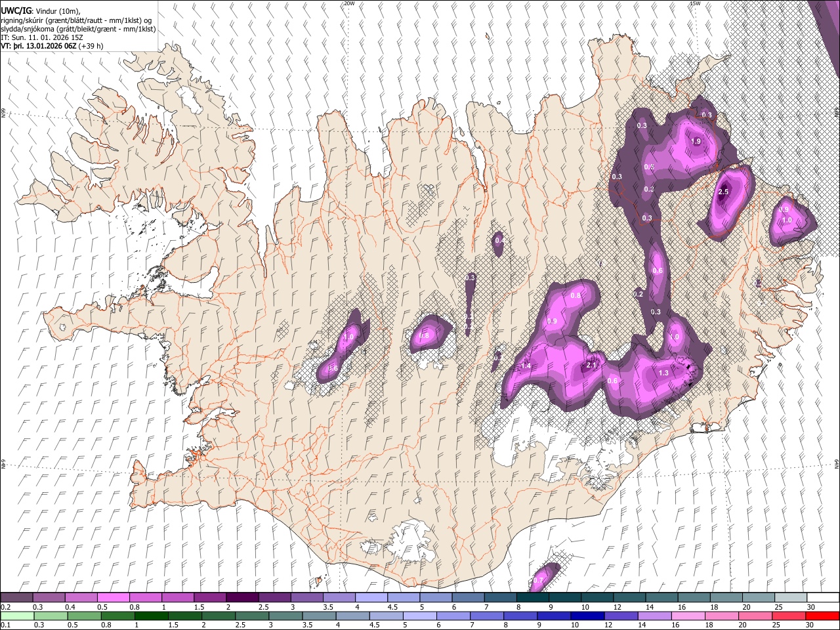The height and width of the screenshot is (630, 840).
Task: Select upper legend swatch between 20 and 25
Action: coord(759,597)
